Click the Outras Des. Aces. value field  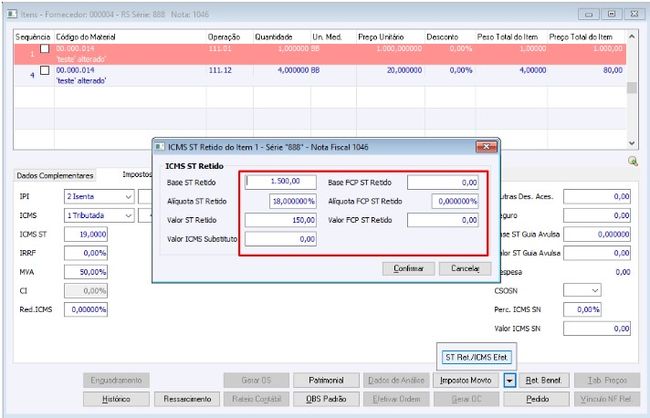click(x=597, y=197)
